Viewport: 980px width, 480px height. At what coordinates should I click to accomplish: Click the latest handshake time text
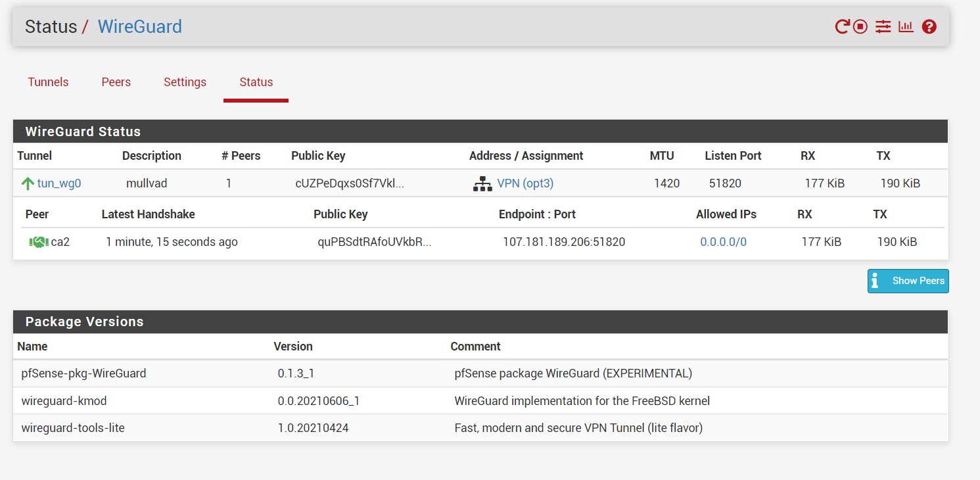pyautogui.click(x=172, y=242)
